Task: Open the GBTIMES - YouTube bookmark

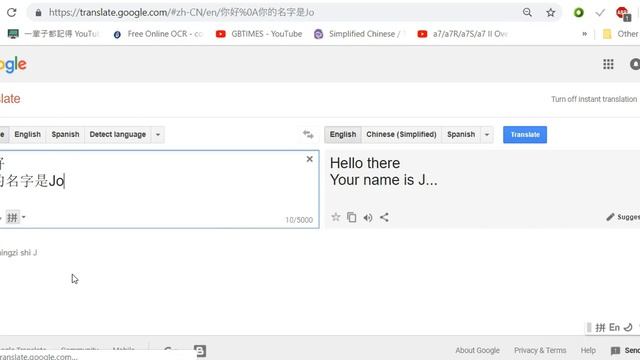Action: click(x=259, y=34)
